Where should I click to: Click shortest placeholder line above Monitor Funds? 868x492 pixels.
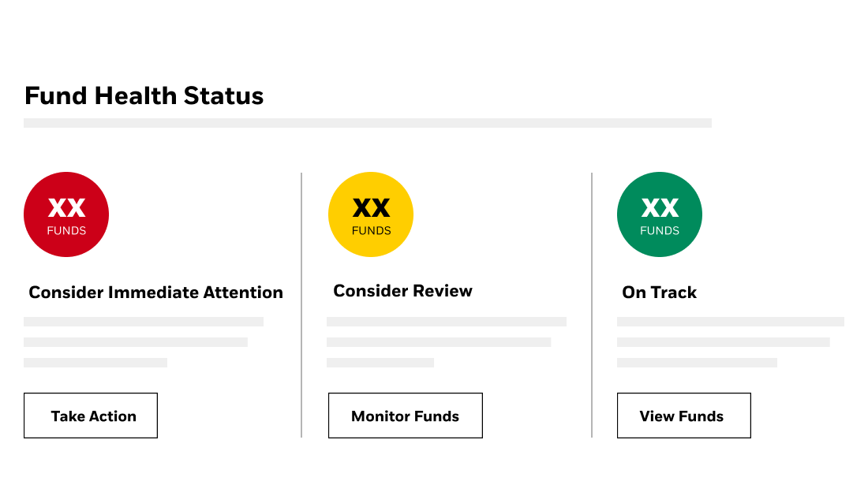coord(380,363)
